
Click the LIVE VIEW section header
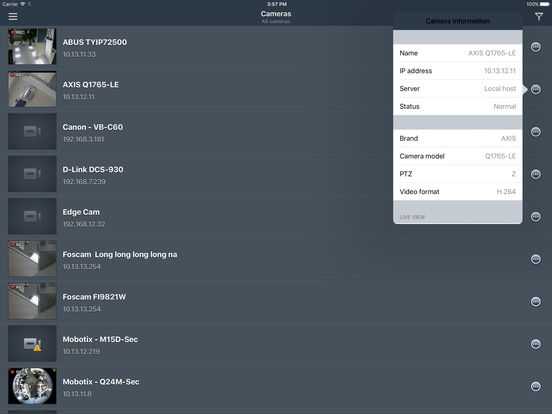pyautogui.click(x=412, y=217)
